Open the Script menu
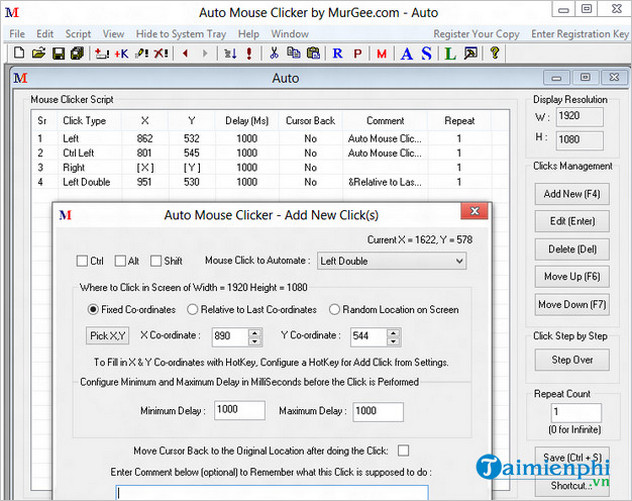This screenshot has height=501, width=632. 78,34
